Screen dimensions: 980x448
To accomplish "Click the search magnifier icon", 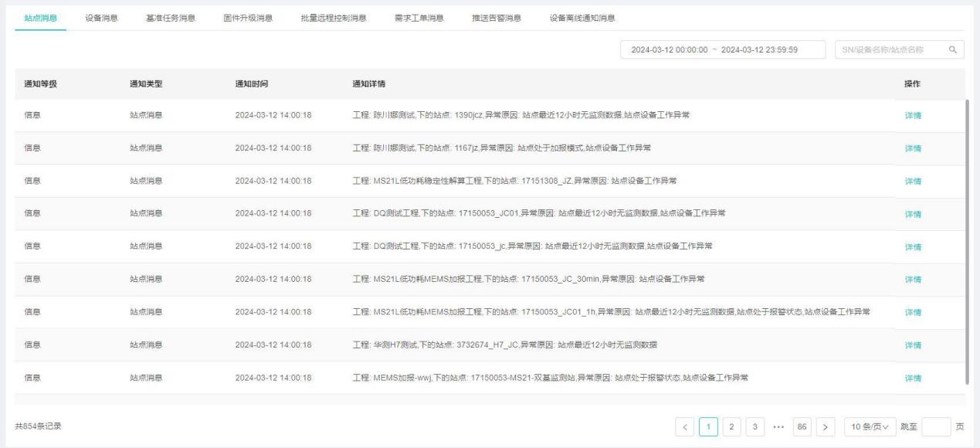I will click(952, 49).
